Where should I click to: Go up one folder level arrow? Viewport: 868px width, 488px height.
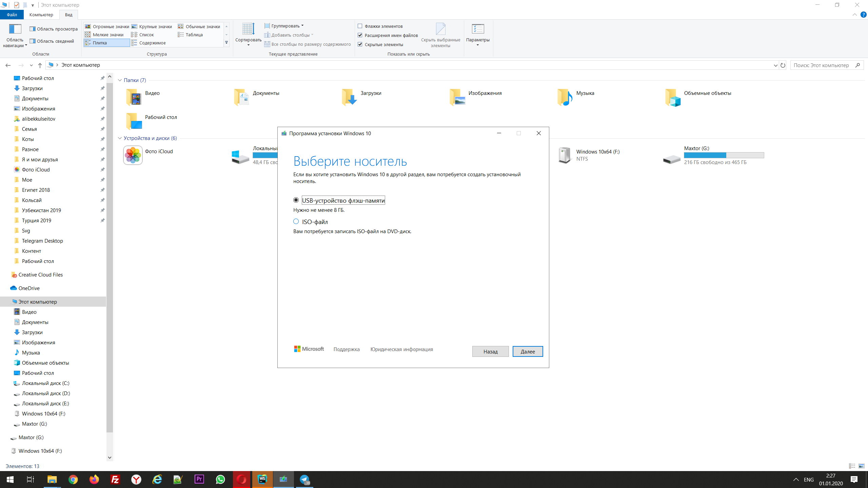click(40, 65)
